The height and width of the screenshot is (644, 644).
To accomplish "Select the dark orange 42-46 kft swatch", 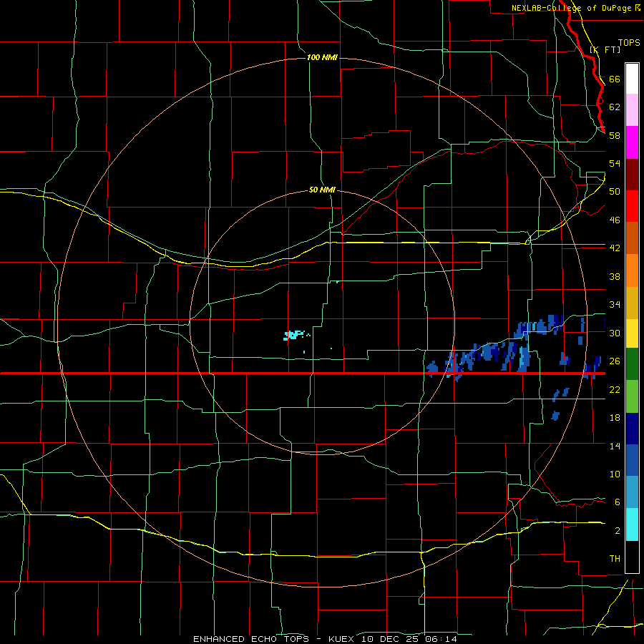I will pos(632,238).
